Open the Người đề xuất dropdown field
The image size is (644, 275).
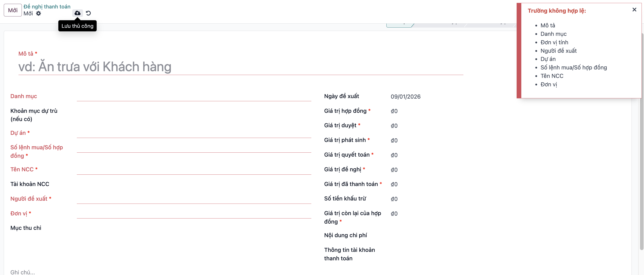pyautogui.click(x=194, y=199)
